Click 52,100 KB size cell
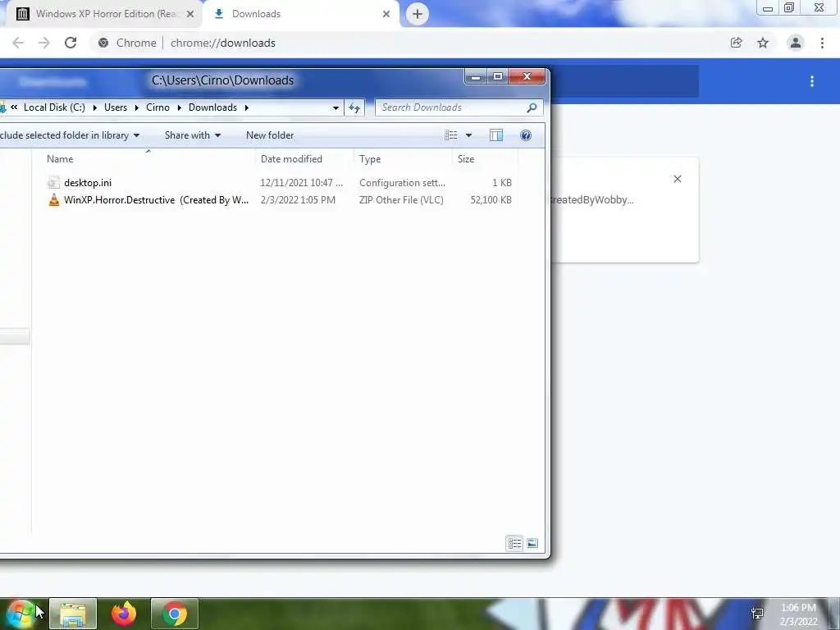The image size is (840, 630). tap(491, 200)
